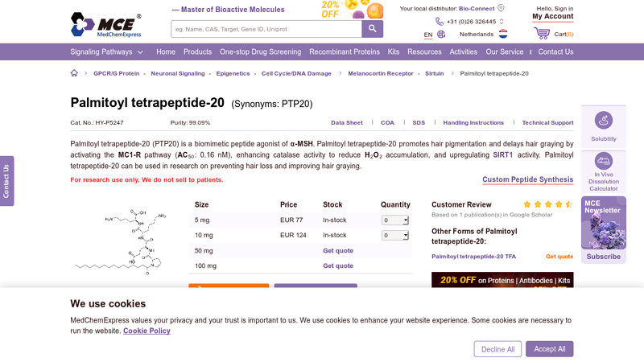The height and width of the screenshot is (362, 644).
Task: Go to Melanocortin Receptor breadcrumb
Action: 381,73
